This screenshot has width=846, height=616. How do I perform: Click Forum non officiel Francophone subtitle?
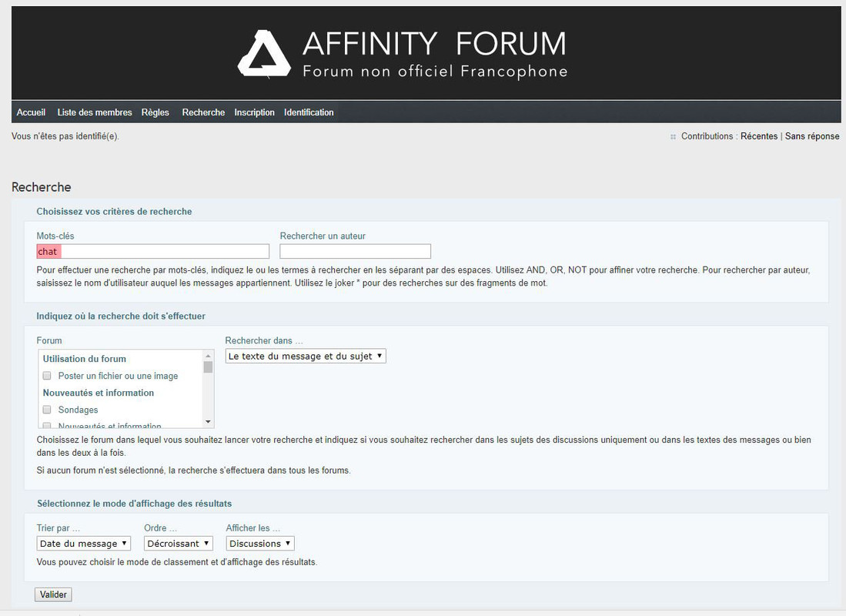[x=435, y=72]
